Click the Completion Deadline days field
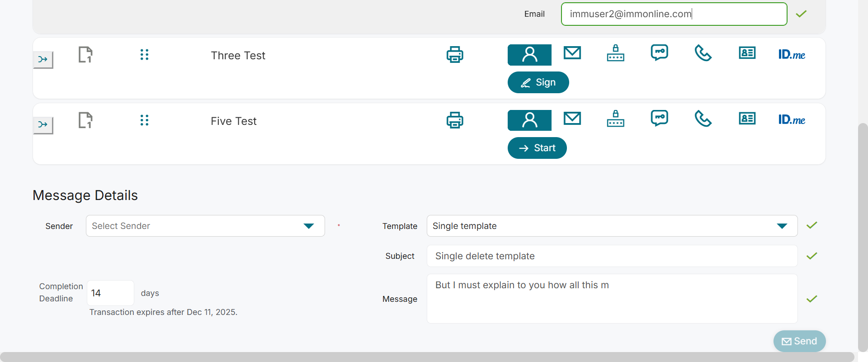 (110, 293)
